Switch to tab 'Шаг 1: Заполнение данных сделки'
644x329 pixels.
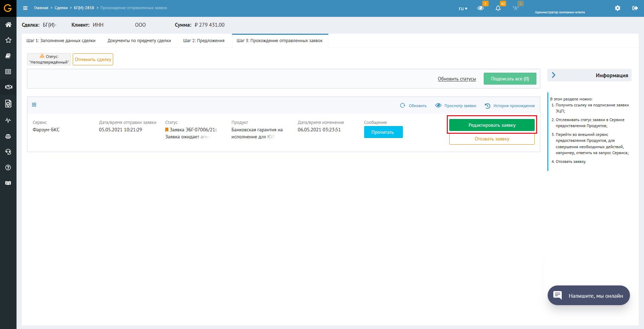pos(61,41)
